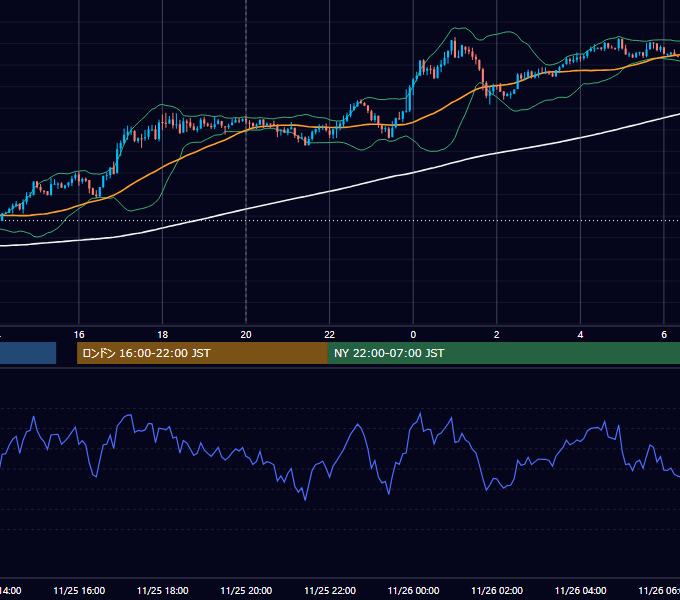
Task: Click the upper time axis label 6
Action: coord(664,335)
